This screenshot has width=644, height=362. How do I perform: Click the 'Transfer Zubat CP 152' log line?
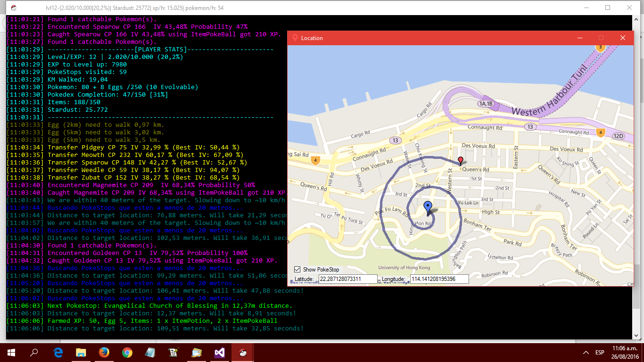[x=124, y=178]
